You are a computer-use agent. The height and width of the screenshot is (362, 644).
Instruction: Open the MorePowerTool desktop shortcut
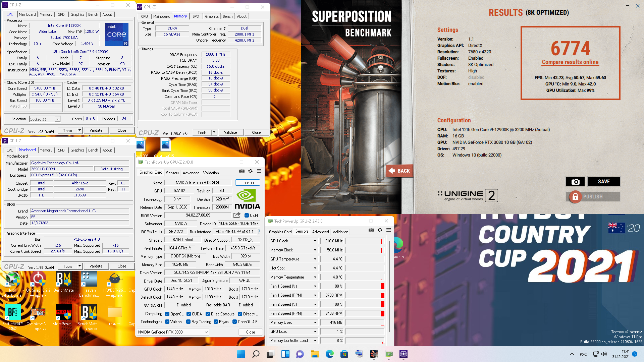click(x=64, y=315)
